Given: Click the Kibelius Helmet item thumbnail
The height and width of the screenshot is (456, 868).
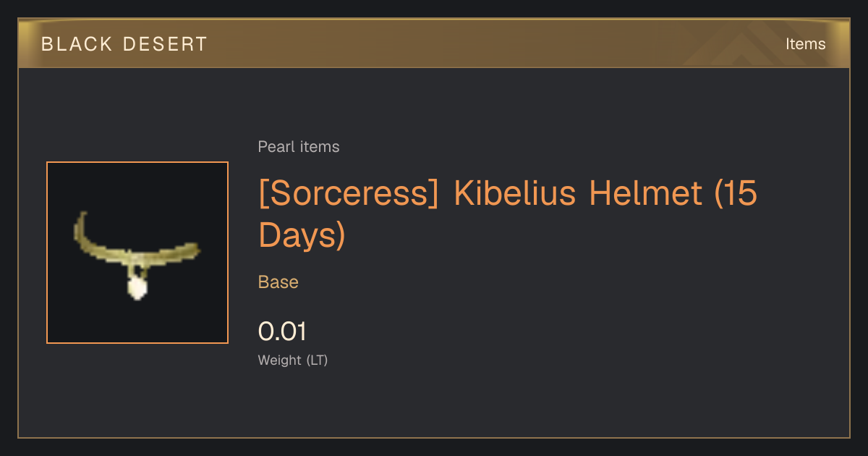Looking at the screenshot, I should (x=137, y=253).
